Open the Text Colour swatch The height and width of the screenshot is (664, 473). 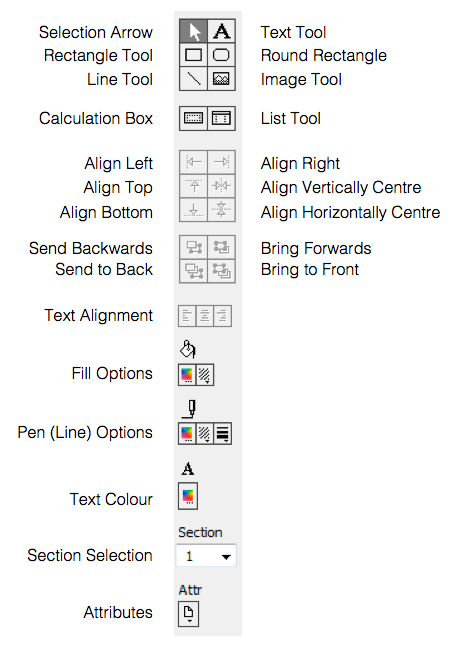(188, 496)
